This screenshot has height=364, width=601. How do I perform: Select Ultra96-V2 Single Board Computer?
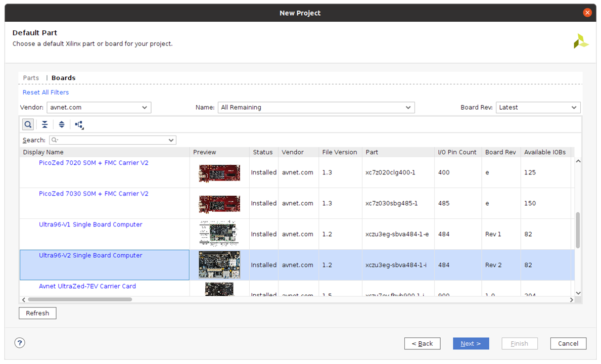[90, 256]
